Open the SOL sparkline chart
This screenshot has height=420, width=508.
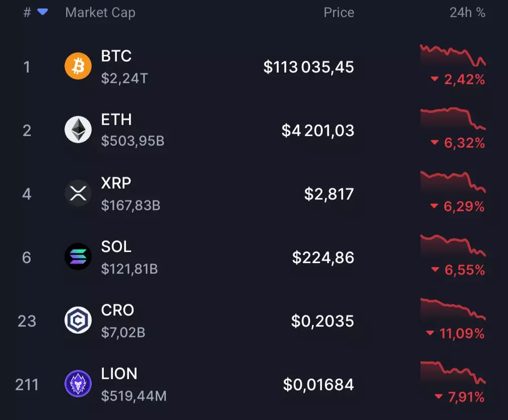click(x=453, y=246)
